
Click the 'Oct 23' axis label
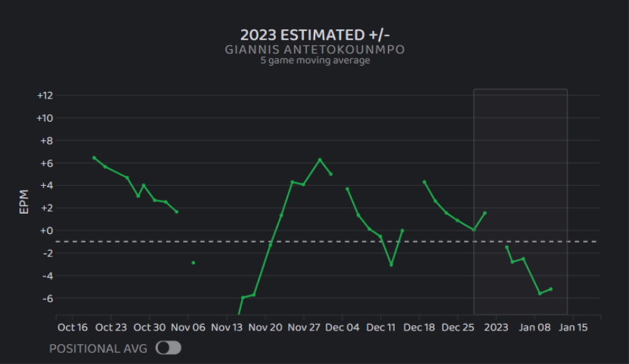(x=110, y=328)
